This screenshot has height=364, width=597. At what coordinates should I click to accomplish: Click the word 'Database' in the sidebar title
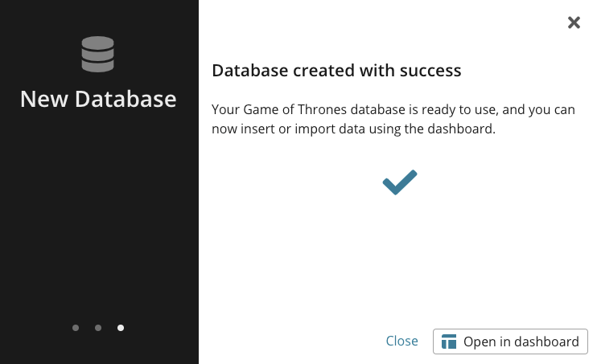[x=126, y=99]
